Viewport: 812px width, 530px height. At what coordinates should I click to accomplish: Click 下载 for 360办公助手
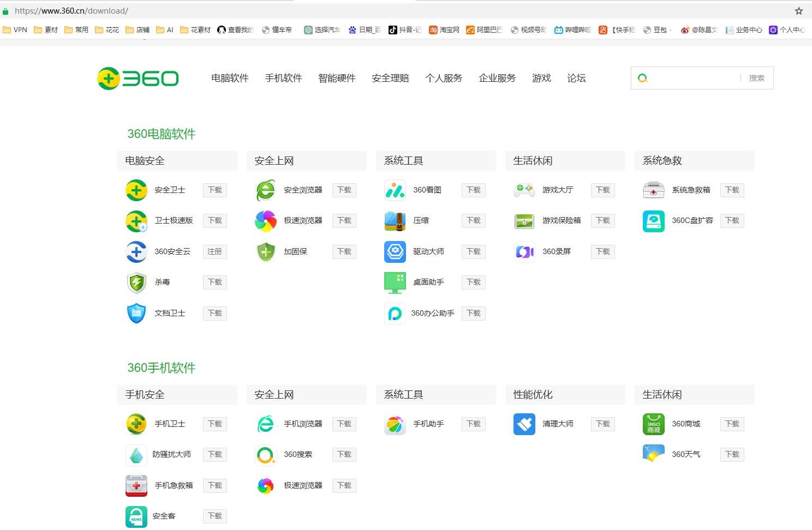click(474, 313)
